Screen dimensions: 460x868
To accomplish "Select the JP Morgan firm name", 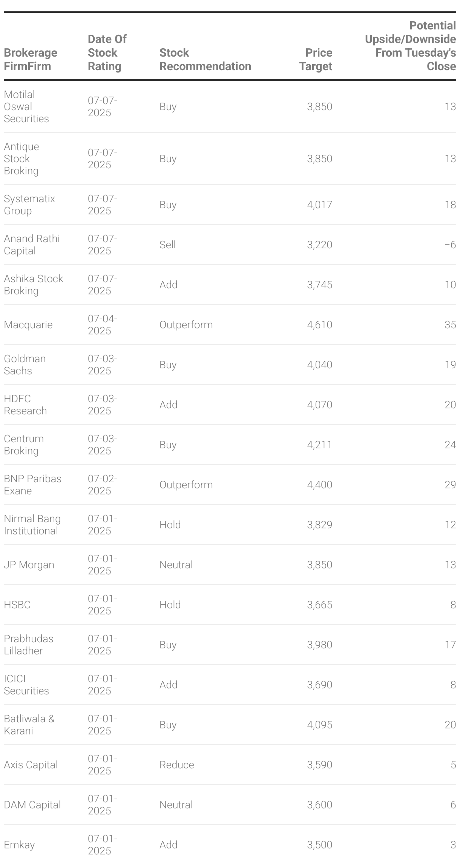I will coord(29,565).
